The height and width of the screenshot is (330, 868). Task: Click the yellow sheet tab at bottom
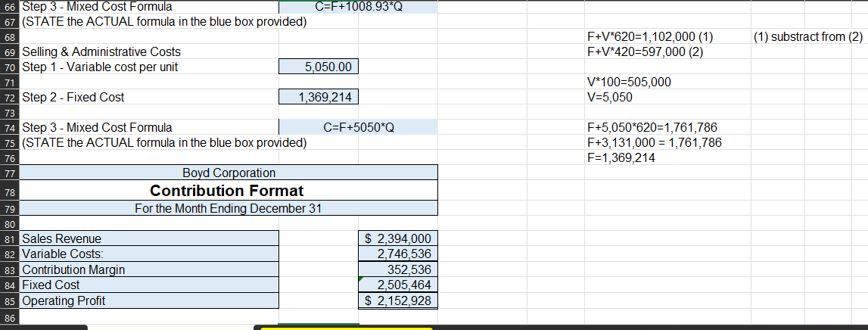tap(346, 328)
